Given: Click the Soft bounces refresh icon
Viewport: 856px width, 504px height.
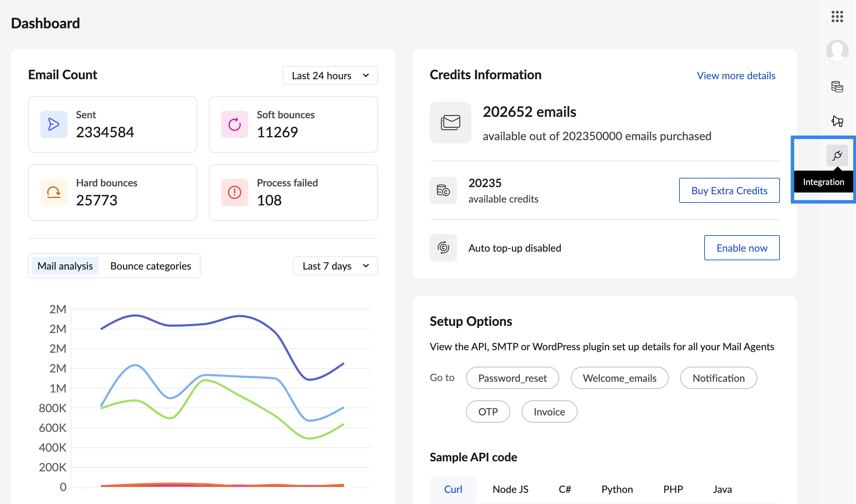Looking at the screenshot, I should pyautogui.click(x=235, y=124).
